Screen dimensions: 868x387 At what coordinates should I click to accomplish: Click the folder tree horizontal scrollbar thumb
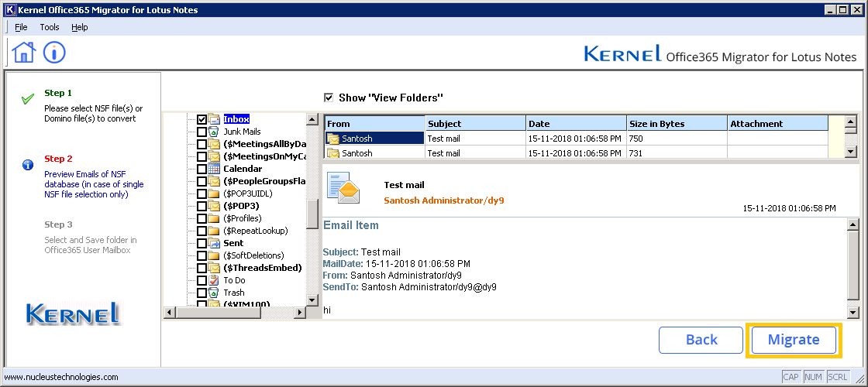[218, 313]
